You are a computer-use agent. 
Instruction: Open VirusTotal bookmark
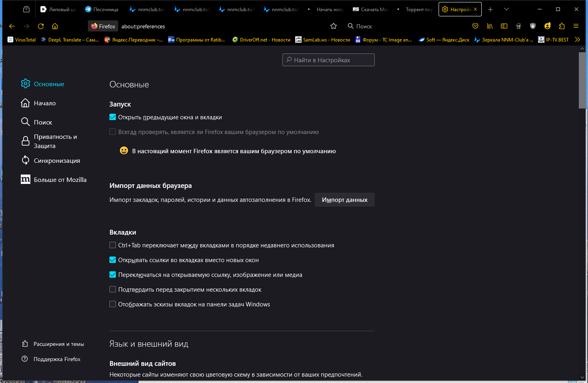(x=22, y=39)
